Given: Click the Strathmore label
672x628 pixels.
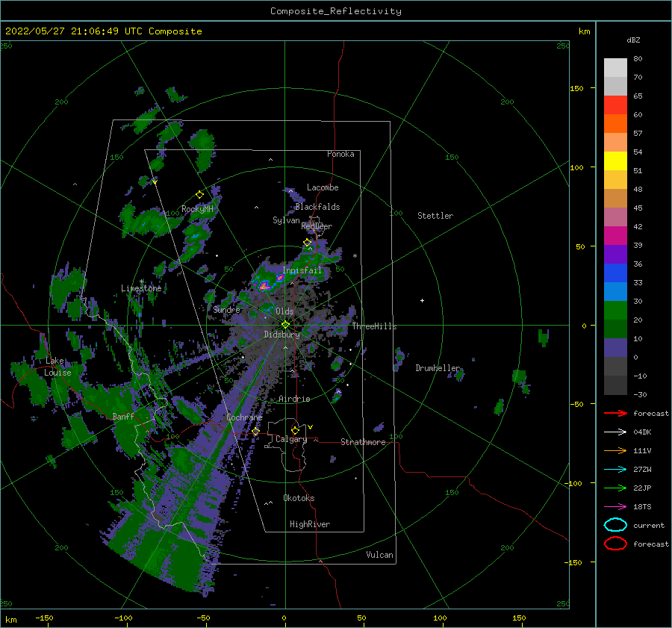Looking at the screenshot, I should (x=363, y=442).
